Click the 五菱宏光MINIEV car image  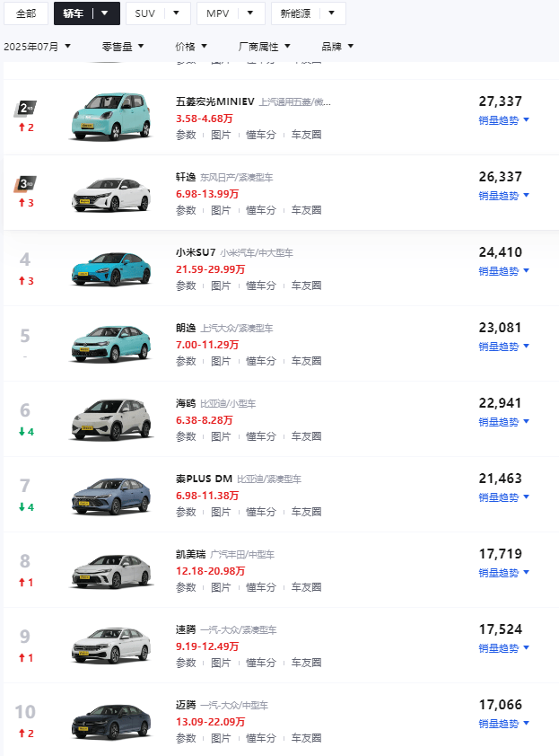coord(111,117)
